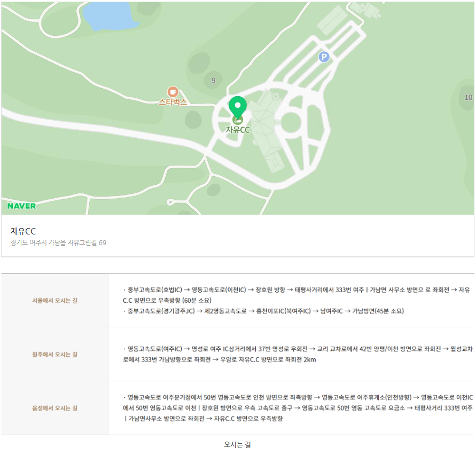Open the NAVER logo on the map
The width and height of the screenshot is (476, 455).
tap(22, 206)
